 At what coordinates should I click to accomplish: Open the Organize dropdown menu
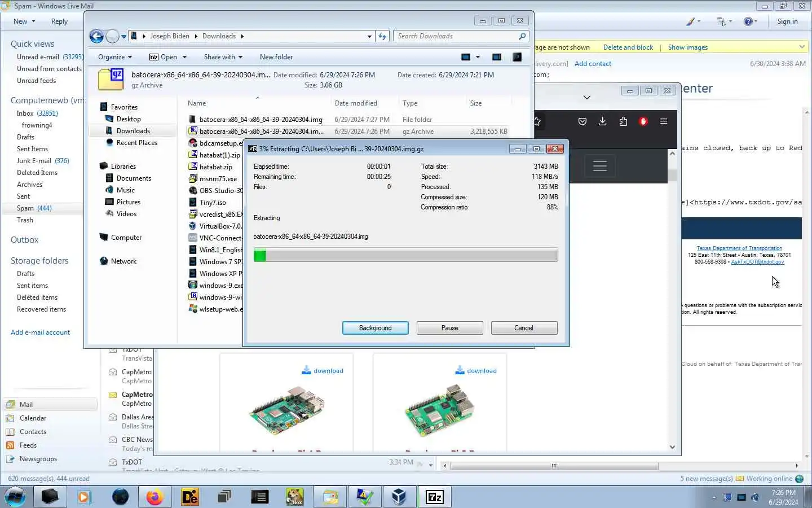tap(115, 57)
